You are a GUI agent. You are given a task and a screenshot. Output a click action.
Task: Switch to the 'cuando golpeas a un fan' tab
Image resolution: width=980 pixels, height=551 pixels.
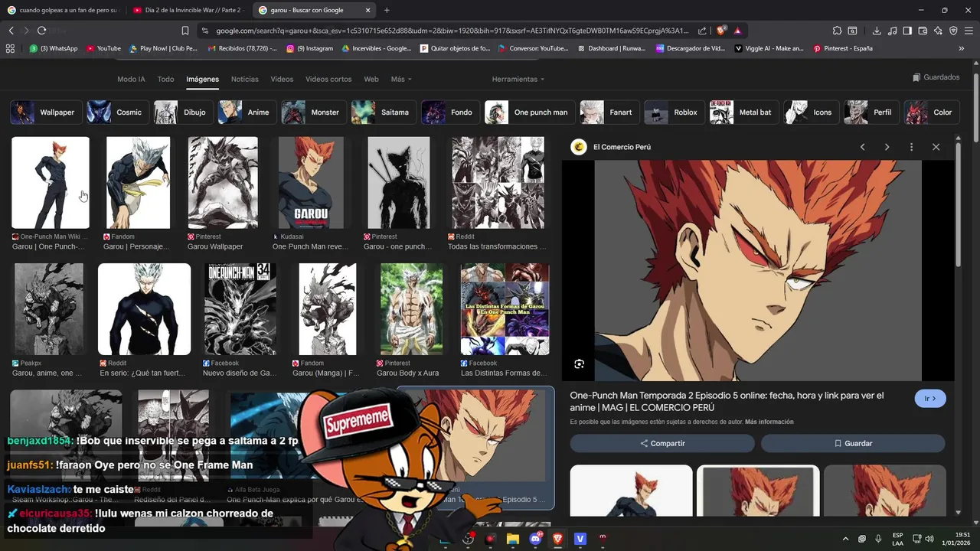click(63, 10)
